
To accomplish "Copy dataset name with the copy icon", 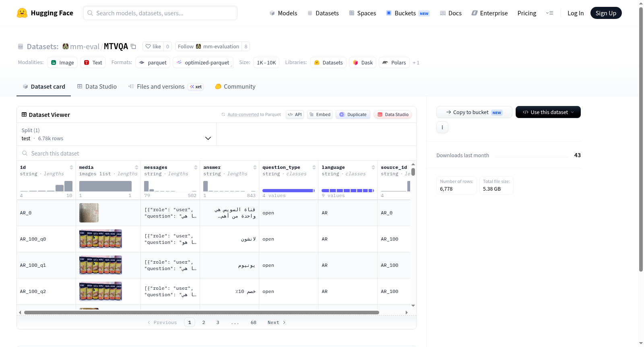I will (x=133, y=46).
